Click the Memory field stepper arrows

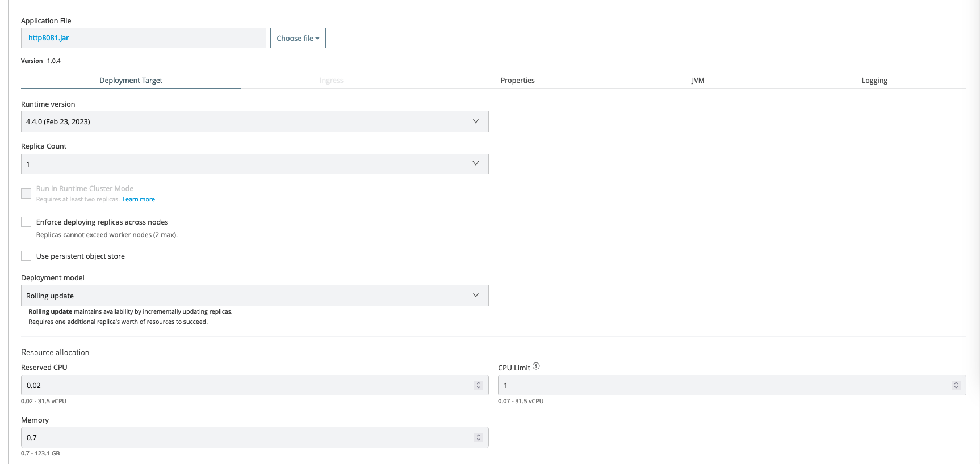click(x=478, y=437)
